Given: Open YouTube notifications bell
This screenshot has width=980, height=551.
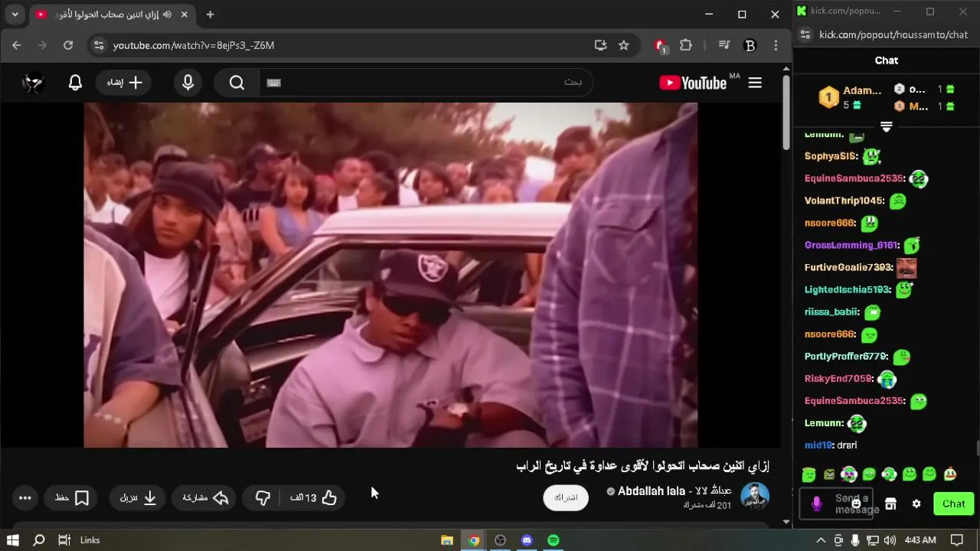Looking at the screenshot, I should [x=75, y=83].
